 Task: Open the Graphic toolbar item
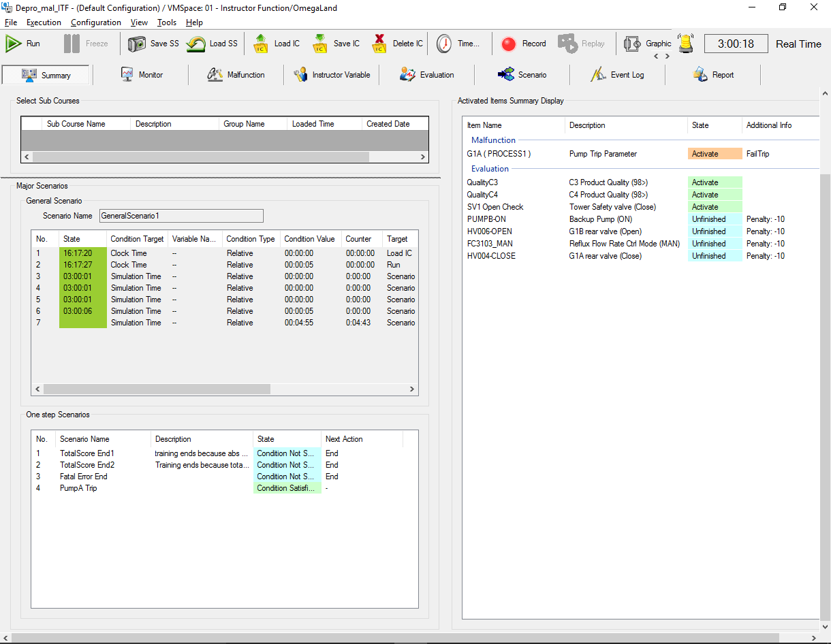[x=648, y=44]
